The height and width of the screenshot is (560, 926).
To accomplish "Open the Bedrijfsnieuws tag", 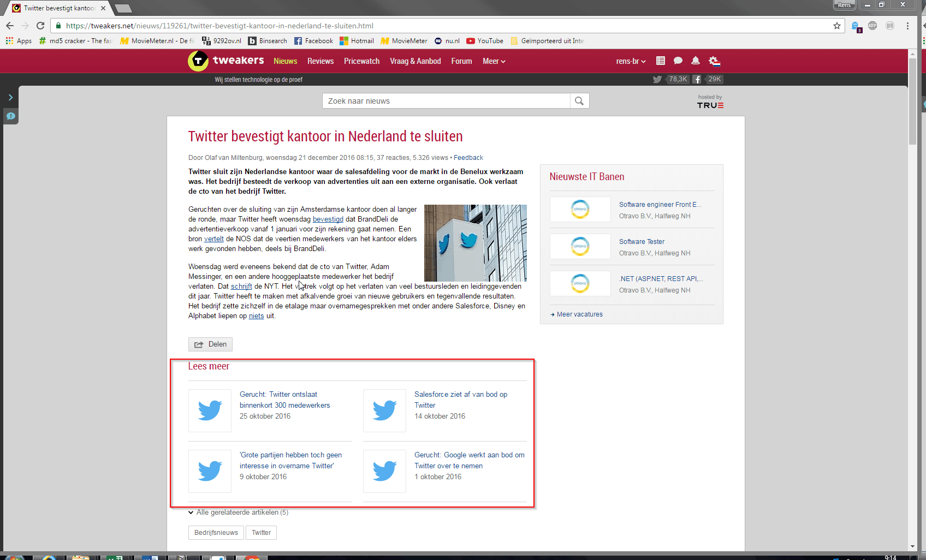I will [216, 533].
